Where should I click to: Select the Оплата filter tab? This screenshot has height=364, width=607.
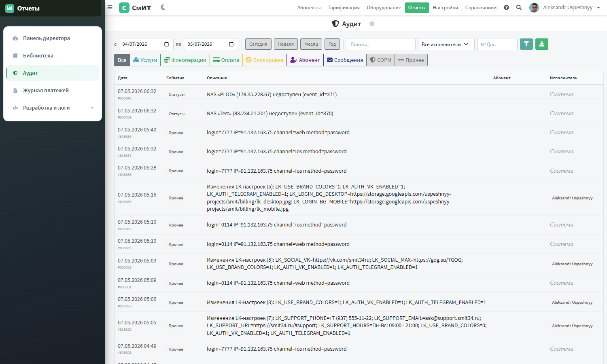226,60
